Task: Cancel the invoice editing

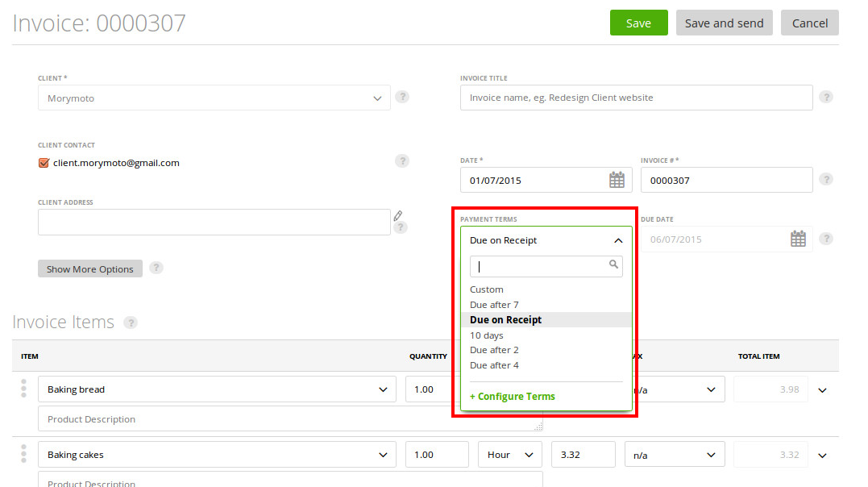Action: point(809,23)
